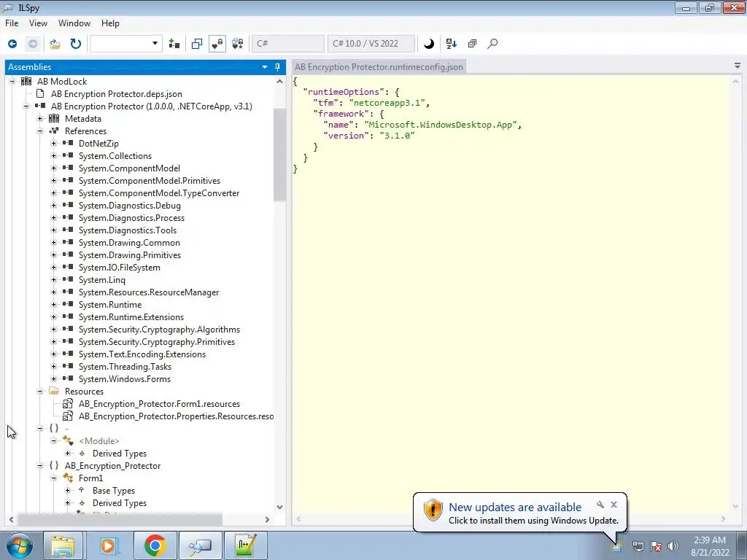
Task: Click the Form1 class icon
Action: pos(68,478)
